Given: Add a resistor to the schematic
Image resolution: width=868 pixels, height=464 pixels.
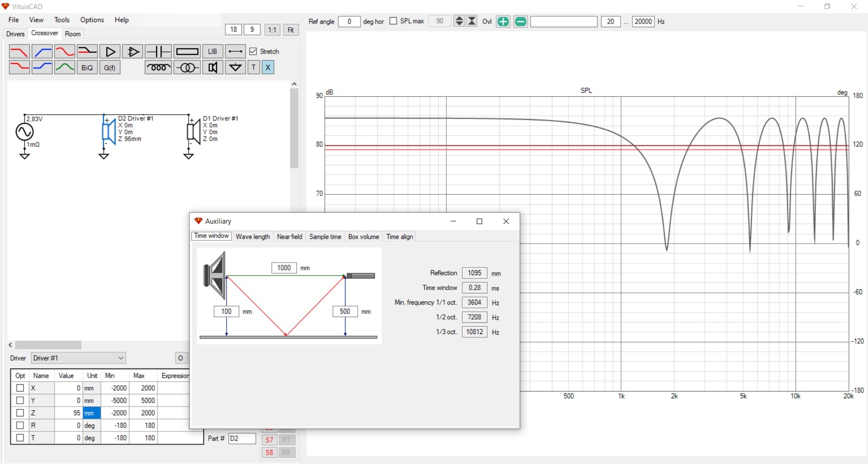Looking at the screenshot, I should click(x=187, y=52).
